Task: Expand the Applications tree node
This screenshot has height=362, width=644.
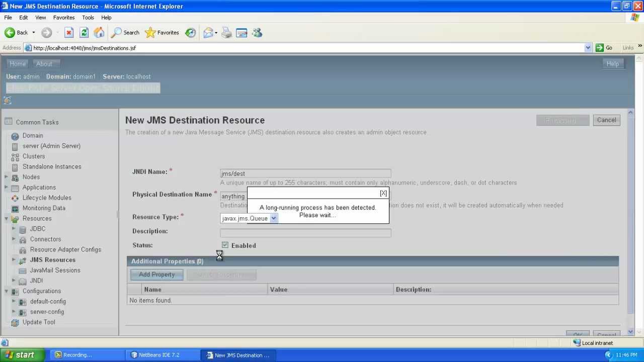Action: tap(7, 187)
